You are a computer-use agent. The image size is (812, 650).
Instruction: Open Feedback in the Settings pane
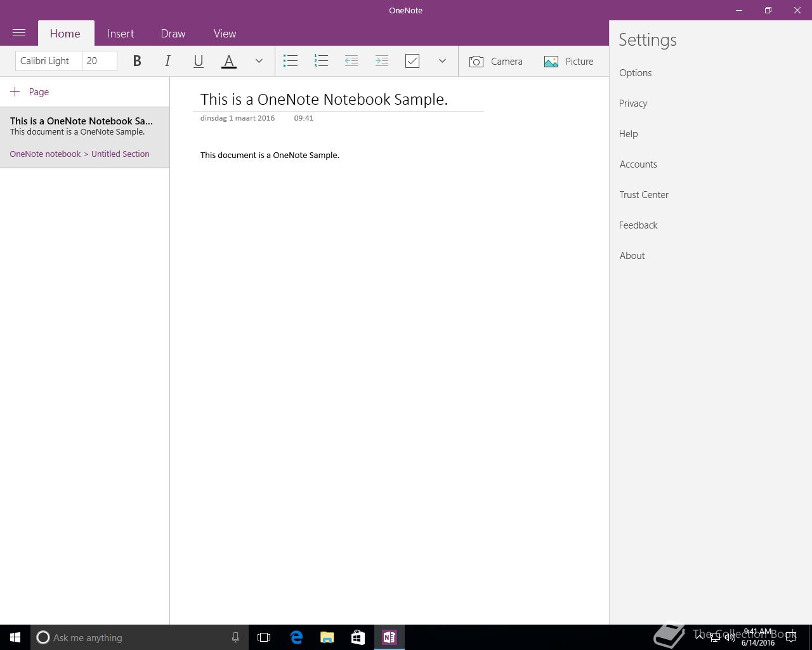point(638,225)
